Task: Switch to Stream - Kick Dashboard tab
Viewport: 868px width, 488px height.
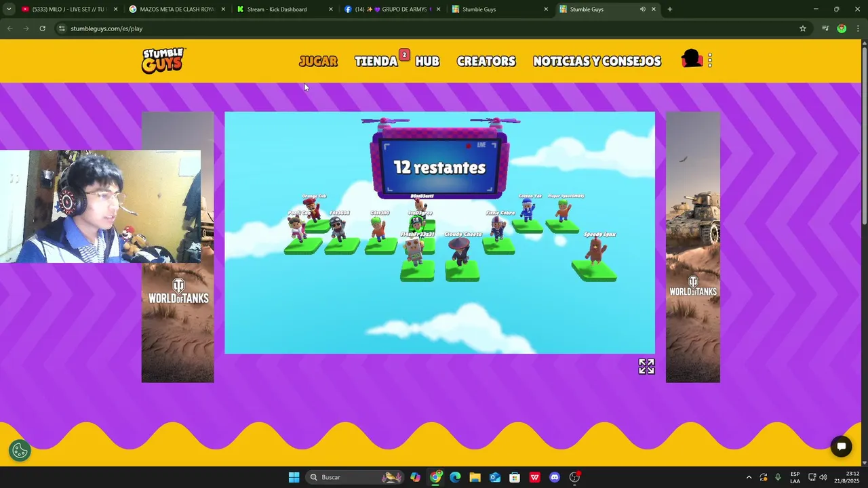Action: [x=283, y=9]
